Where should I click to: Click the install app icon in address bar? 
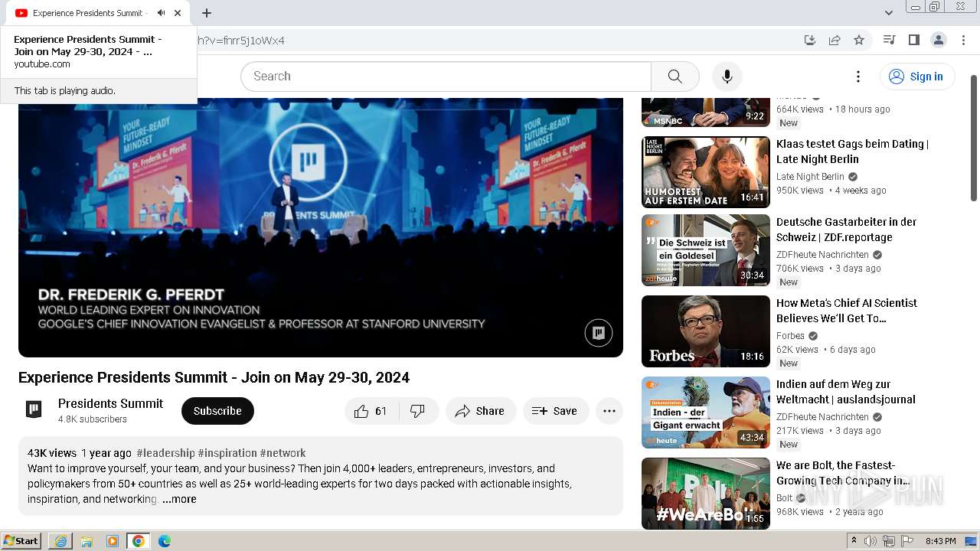pyautogui.click(x=810, y=40)
